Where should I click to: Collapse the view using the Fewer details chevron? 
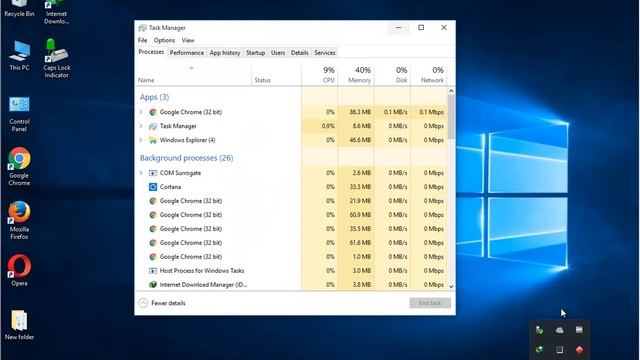pos(143,303)
